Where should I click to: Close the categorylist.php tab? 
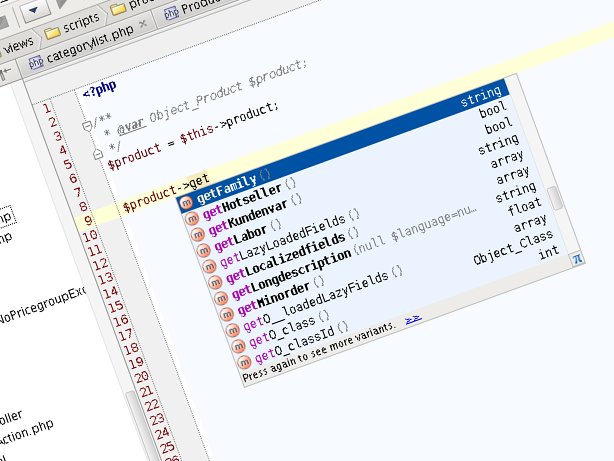143,24
